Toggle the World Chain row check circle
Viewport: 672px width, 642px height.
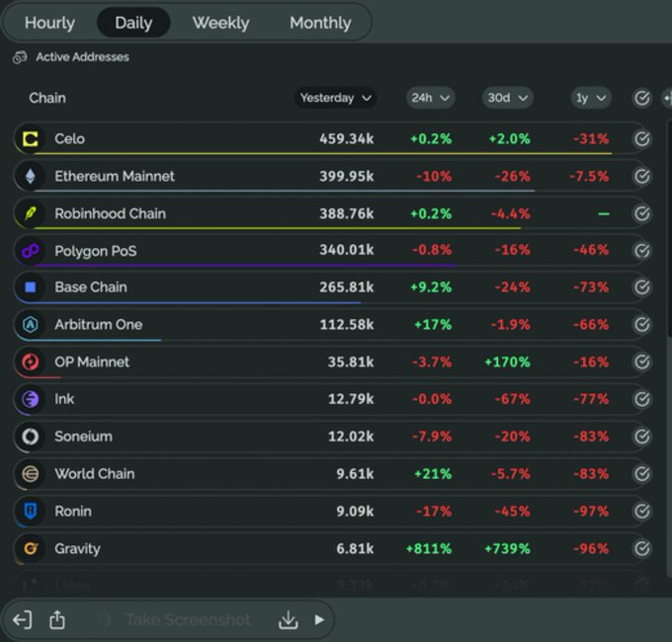[641, 474]
